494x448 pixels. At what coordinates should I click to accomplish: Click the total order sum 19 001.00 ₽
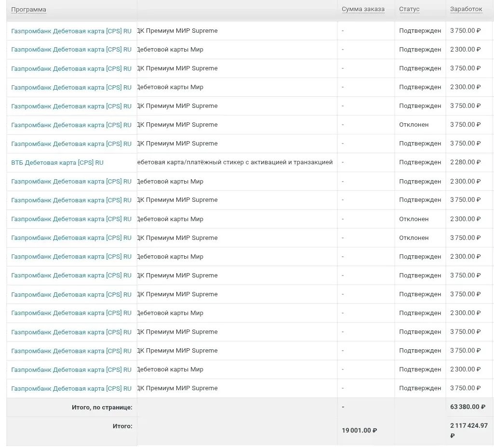[x=359, y=430]
